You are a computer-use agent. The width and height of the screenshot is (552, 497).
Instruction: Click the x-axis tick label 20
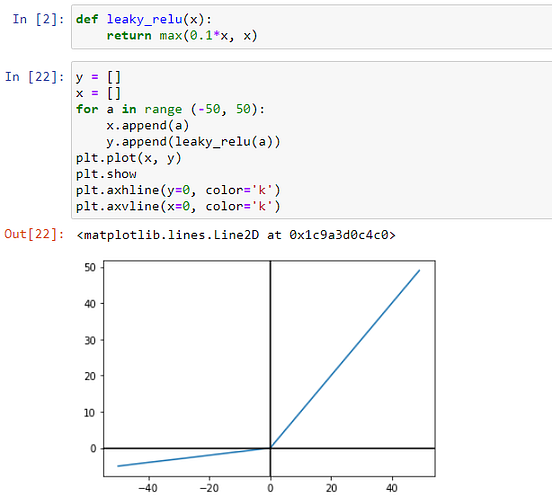(331, 488)
